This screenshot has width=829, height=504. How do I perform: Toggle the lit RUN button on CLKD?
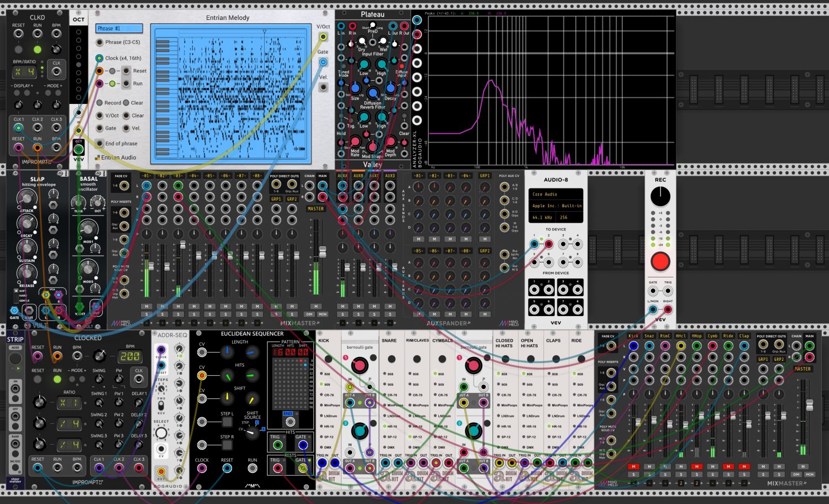[37, 49]
